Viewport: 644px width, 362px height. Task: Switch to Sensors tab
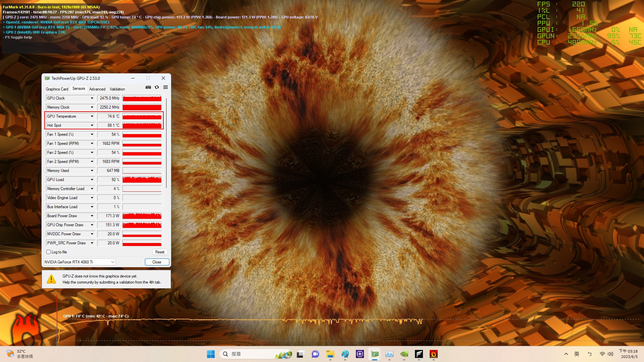(79, 88)
